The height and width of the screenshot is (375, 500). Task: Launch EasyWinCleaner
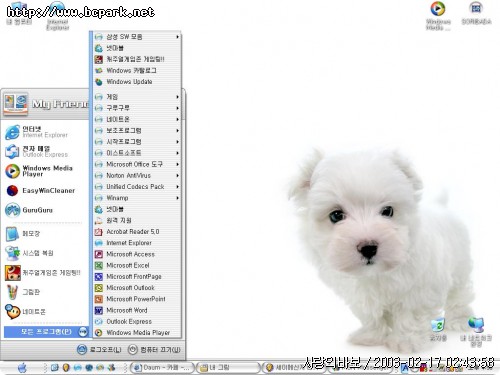pyautogui.click(x=45, y=191)
